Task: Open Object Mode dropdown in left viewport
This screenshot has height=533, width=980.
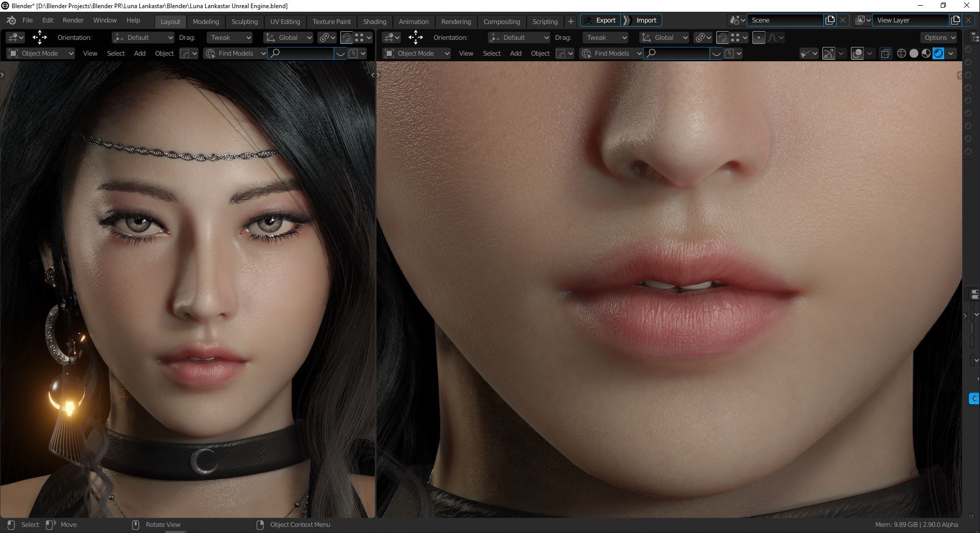Action: [42, 54]
